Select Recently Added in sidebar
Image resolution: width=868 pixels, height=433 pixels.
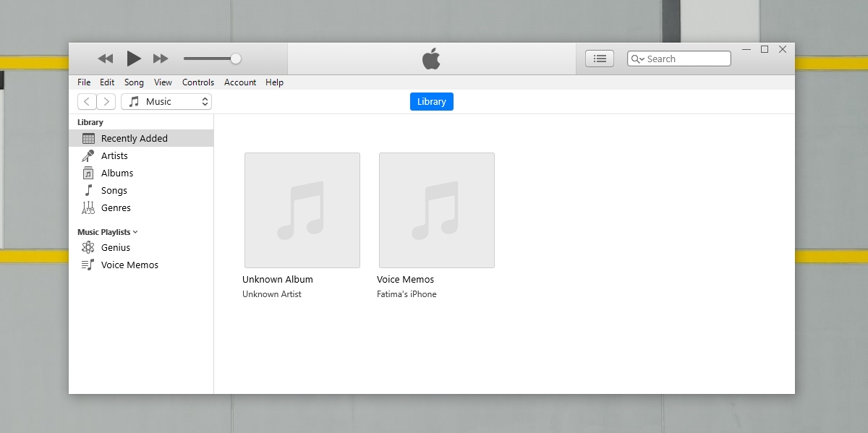(x=141, y=138)
